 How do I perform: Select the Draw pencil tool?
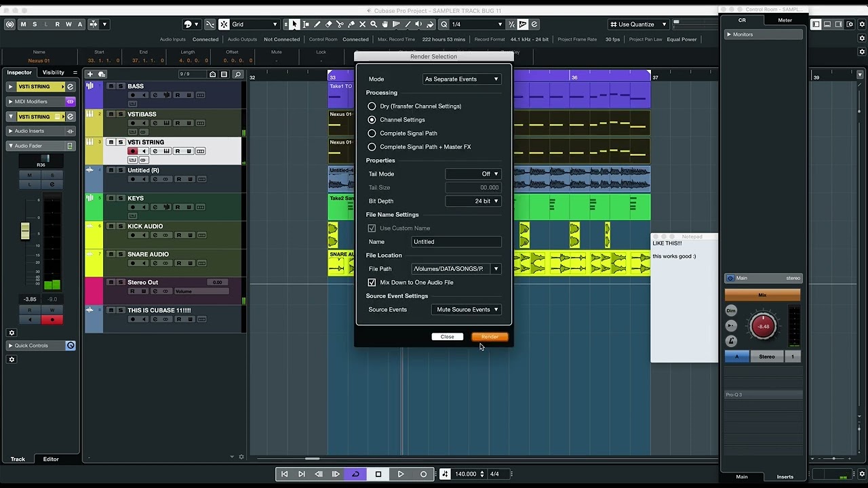click(x=317, y=24)
